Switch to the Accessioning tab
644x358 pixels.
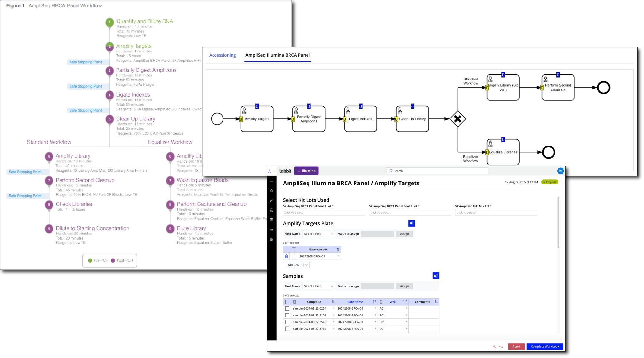(223, 55)
